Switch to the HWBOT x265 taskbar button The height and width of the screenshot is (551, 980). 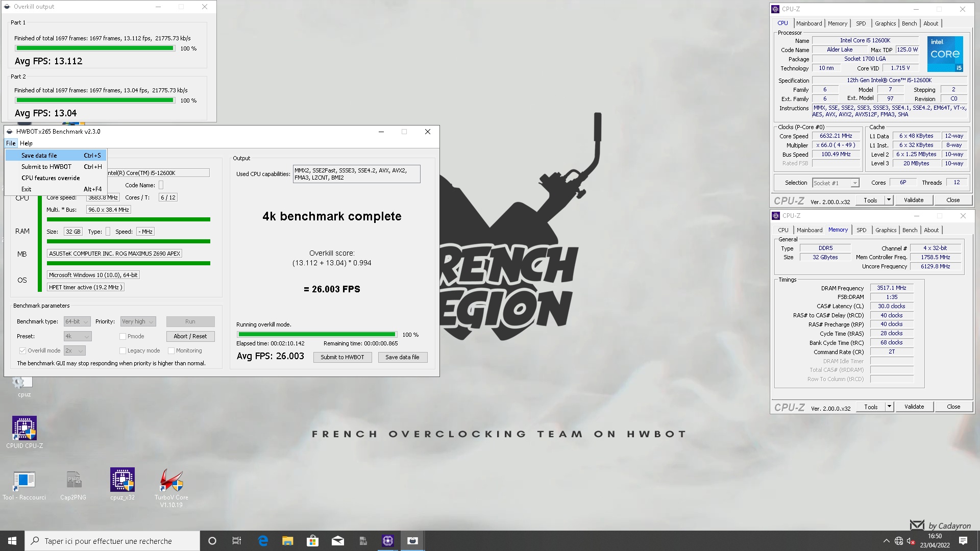tap(412, 541)
